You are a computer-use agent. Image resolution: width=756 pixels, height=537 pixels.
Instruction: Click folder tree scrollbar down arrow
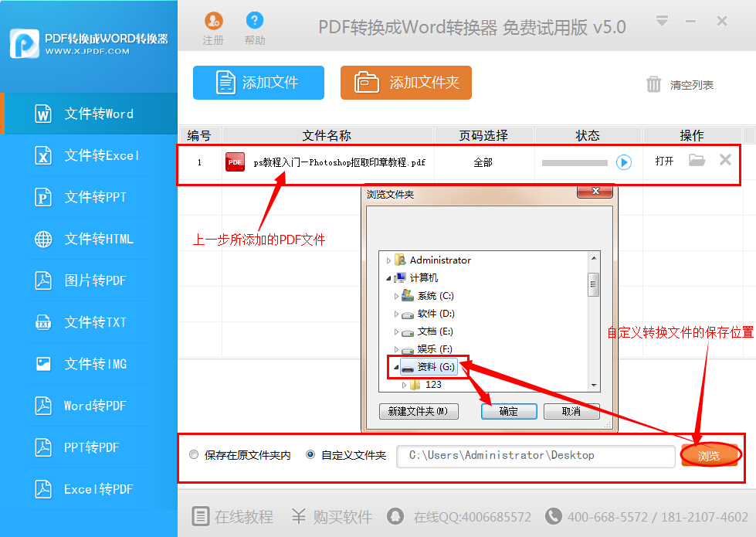tap(594, 385)
